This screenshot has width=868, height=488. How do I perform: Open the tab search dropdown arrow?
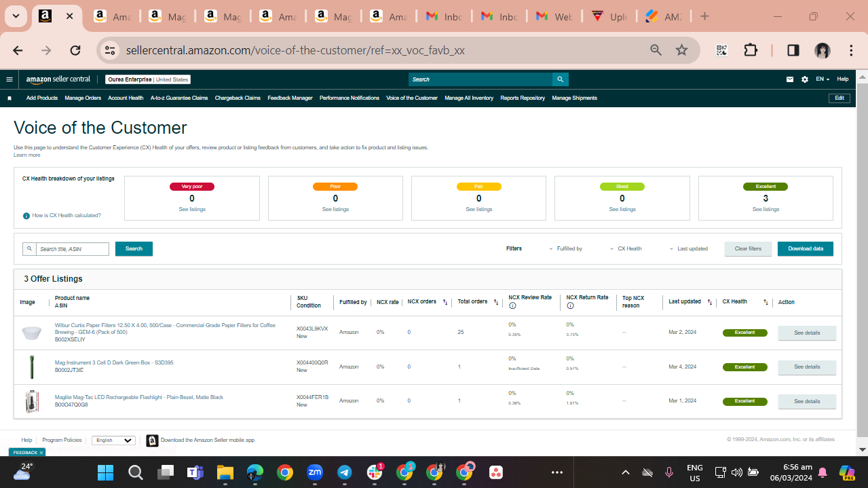[16, 16]
